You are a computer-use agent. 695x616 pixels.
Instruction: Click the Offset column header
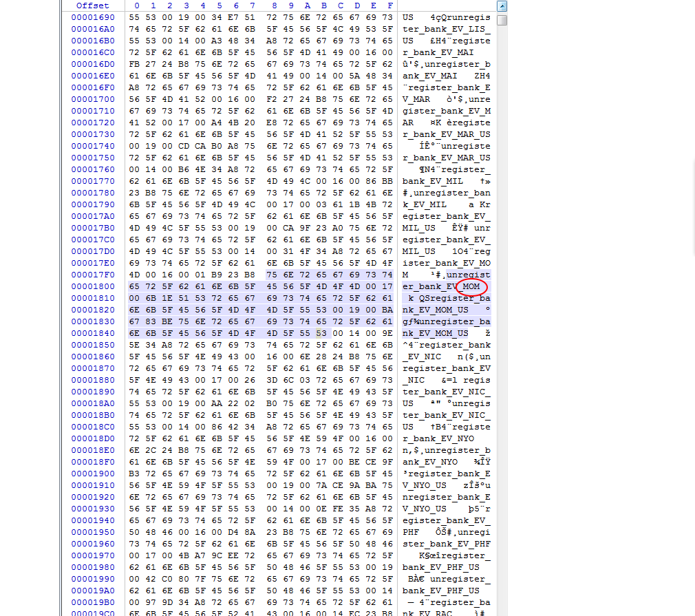click(93, 6)
